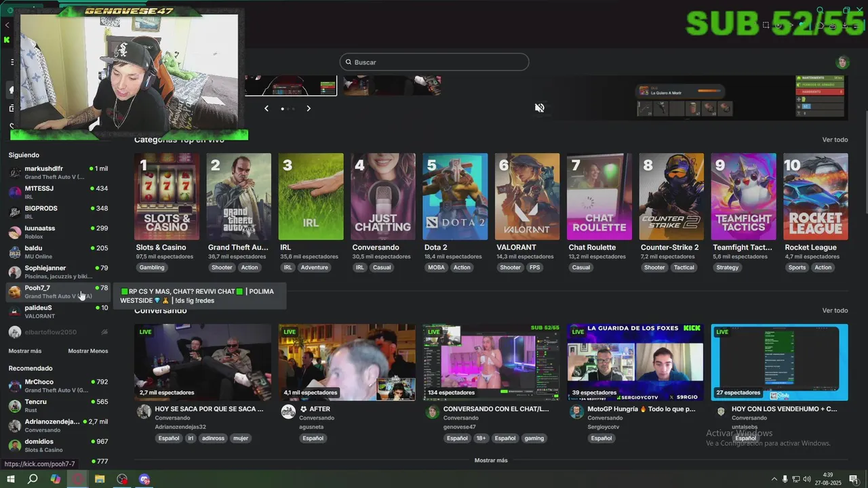Open MrChoco recommended channel
The height and width of the screenshot is (488, 868).
click(58, 386)
